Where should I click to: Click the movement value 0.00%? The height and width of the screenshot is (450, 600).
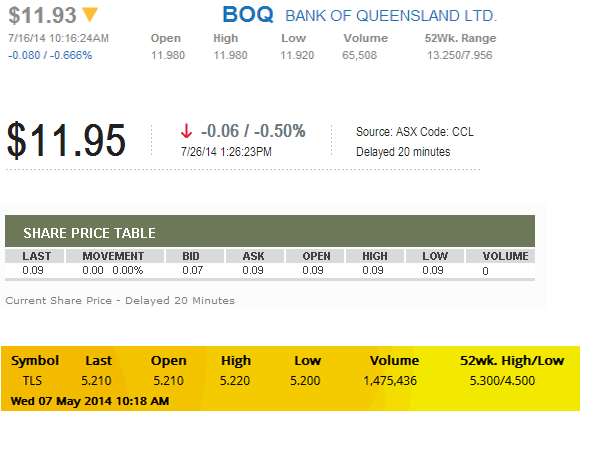pyautogui.click(x=128, y=271)
